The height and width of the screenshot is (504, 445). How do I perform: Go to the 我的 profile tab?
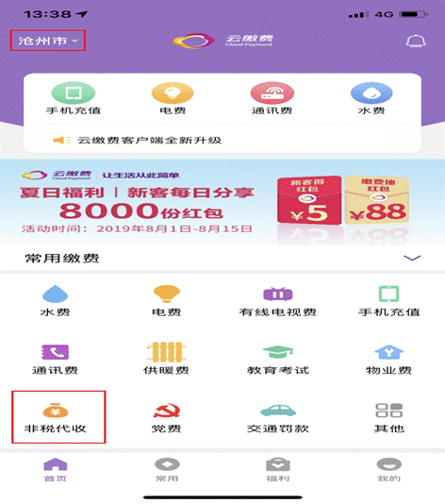388,470
